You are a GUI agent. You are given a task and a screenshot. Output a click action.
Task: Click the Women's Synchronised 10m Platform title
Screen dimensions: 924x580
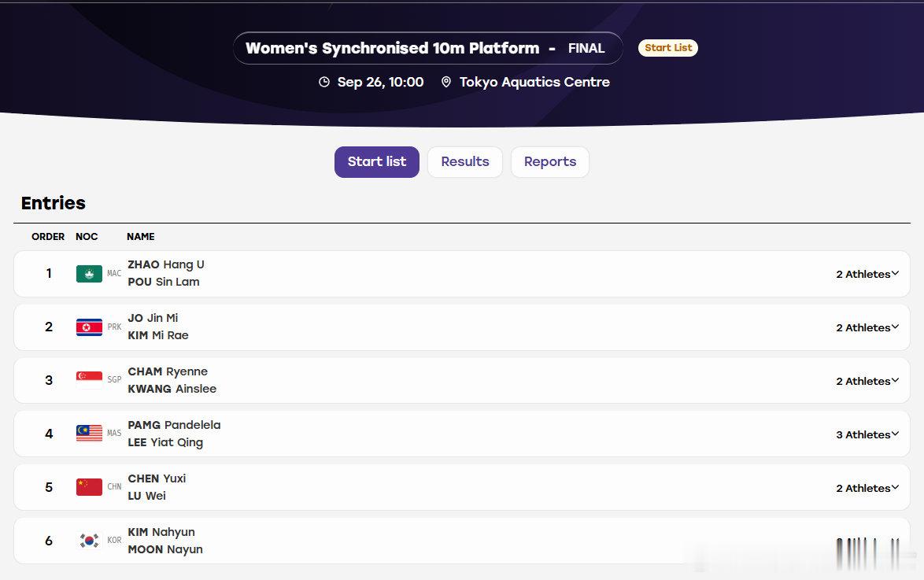click(393, 48)
